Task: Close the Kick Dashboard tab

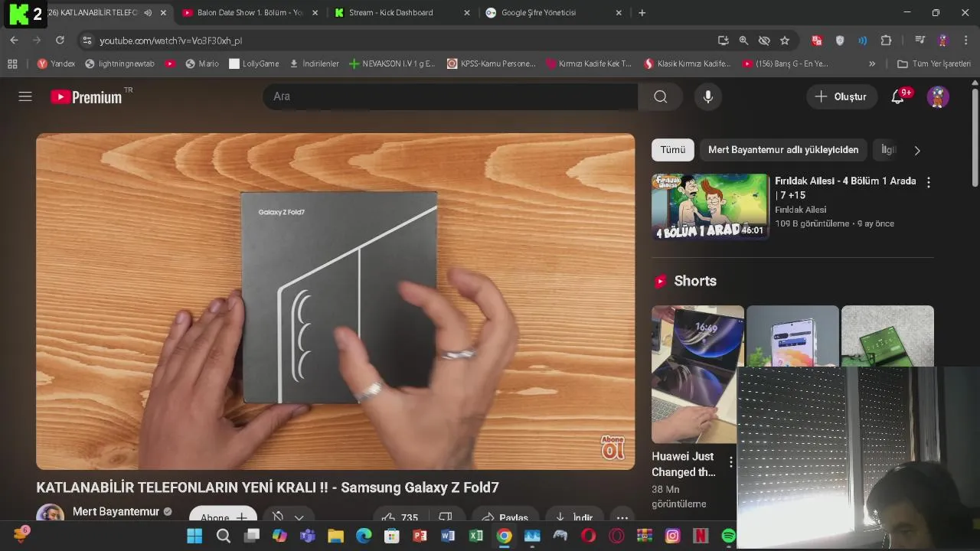Action: tap(467, 13)
